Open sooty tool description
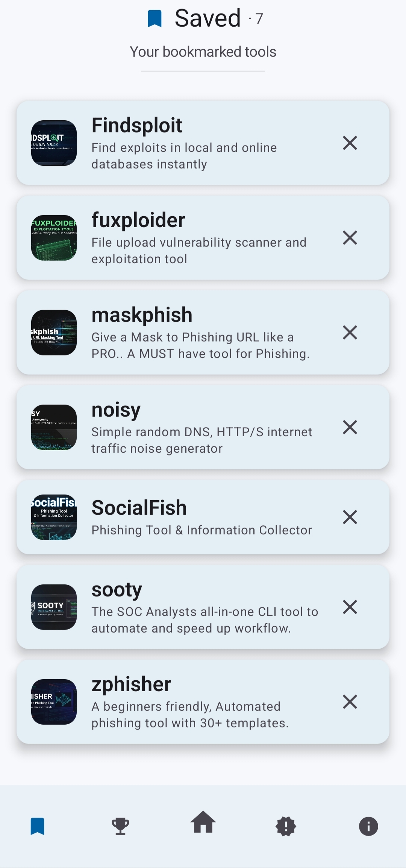The image size is (406, 868). tap(205, 620)
